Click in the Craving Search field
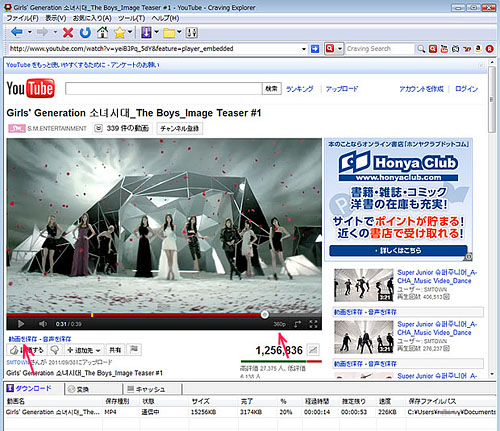Viewport: 500px width, 431px height. click(380, 49)
